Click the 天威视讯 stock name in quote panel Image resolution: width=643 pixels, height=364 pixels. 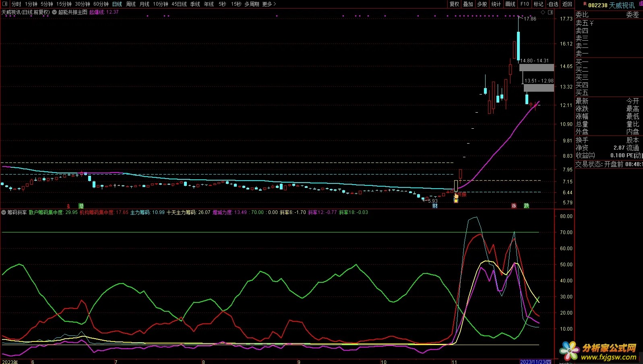point(622,5)
